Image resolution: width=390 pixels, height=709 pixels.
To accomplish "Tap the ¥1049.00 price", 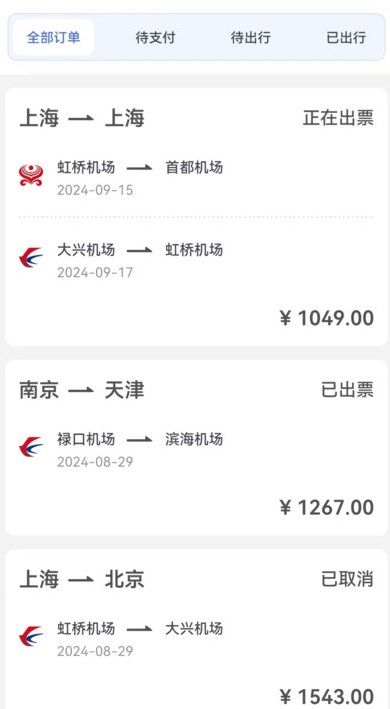I will pos(327,318).
